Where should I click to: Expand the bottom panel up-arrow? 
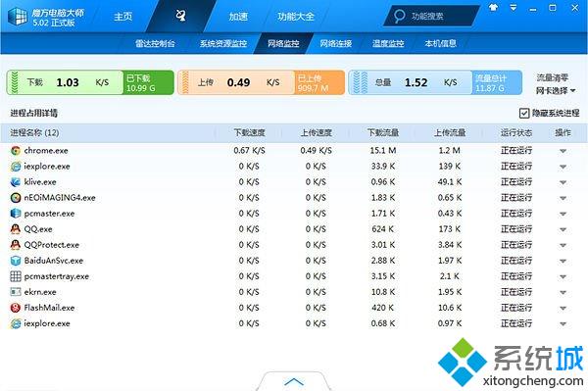point(294,381)
